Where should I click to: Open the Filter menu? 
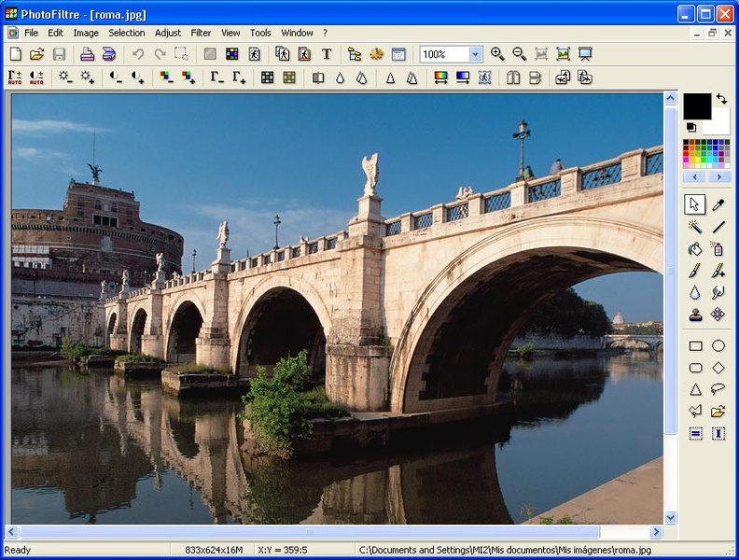201,33
